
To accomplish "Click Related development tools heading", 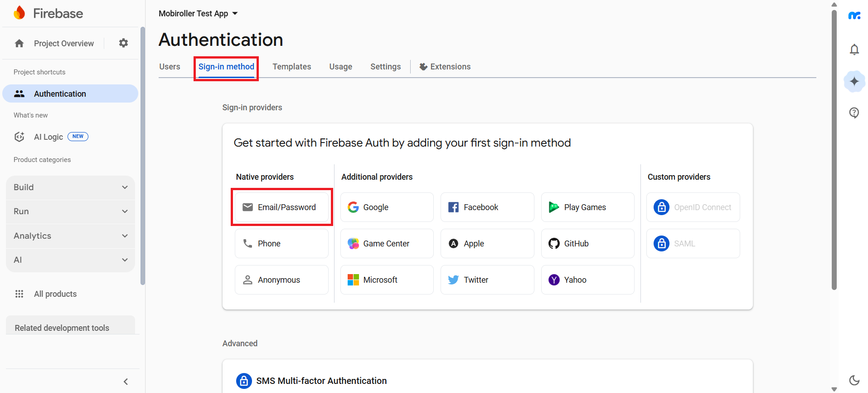I will (62, 328).
